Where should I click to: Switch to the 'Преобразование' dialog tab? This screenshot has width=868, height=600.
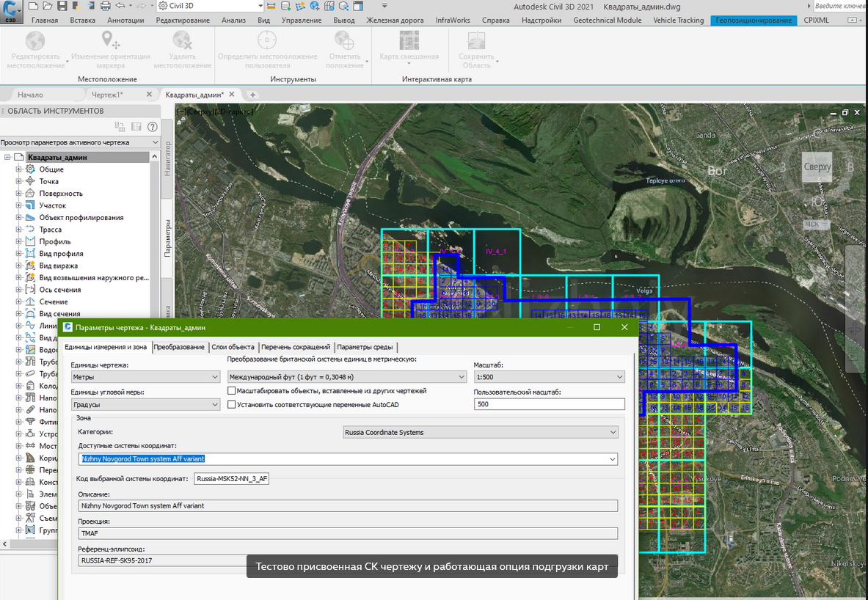point(179,347)
